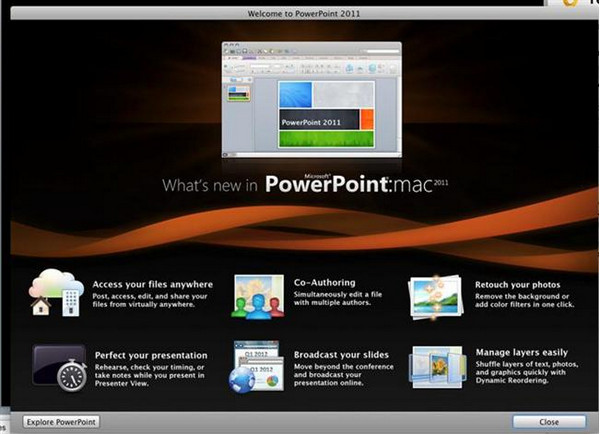Select the Manage layers easily icon

click(438, 367)
